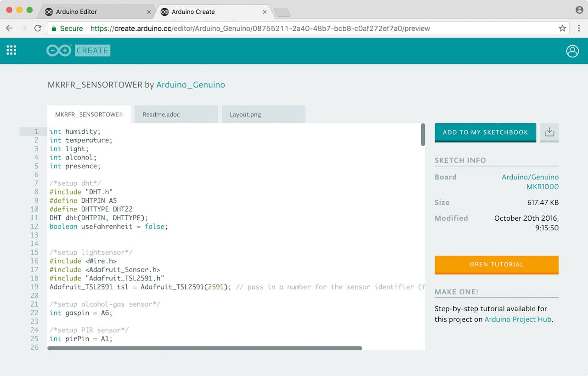Open the user profile icon
The width and height of the screenshot is (588, 376).
(x=572, y=51)
